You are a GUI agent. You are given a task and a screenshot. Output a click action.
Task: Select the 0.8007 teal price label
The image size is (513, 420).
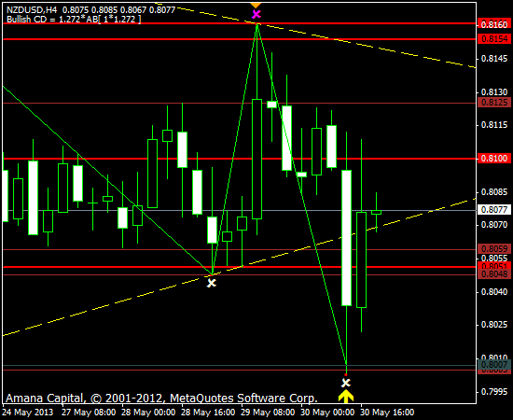click(494, 364)
